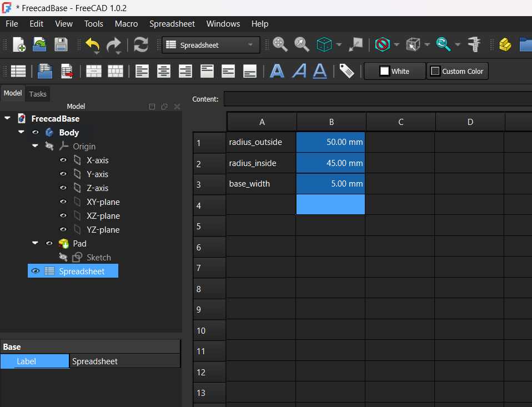Toggle visibility of the Body item
Screen dimensions: 532x407
coord(36,133)
